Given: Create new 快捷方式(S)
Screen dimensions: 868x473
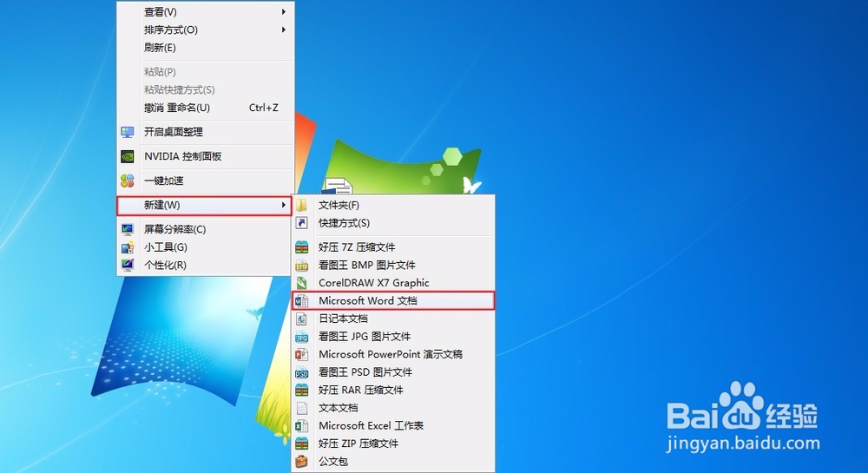Looking at the screenshot, I should [393, 223].
